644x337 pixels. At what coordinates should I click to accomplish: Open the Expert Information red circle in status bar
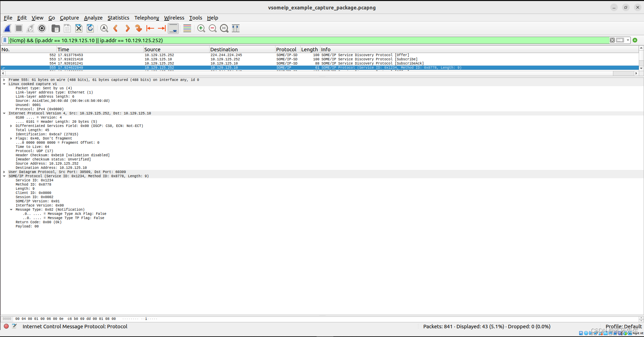(x=6, y=326)
